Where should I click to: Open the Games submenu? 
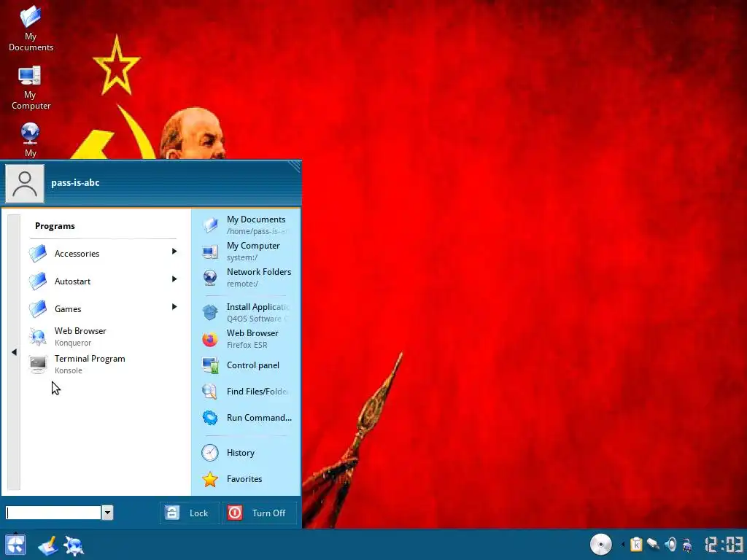[103, 308]
